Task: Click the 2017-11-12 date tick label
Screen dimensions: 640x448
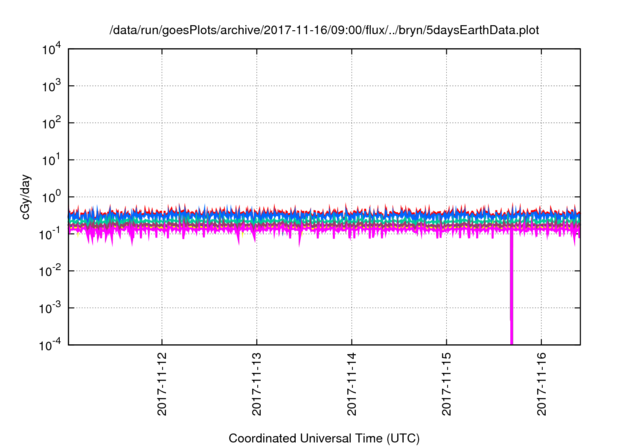Action: tap(162, 384)
